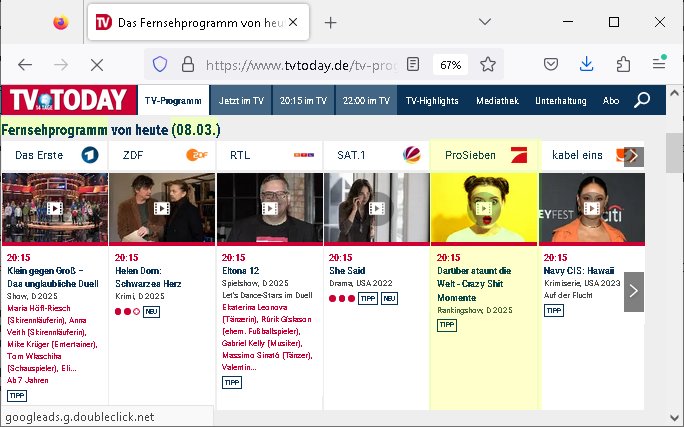Click TIPP badge under Klein gegen Groß
Viewport: 684px width, 427px height.
tap(17, 396)
